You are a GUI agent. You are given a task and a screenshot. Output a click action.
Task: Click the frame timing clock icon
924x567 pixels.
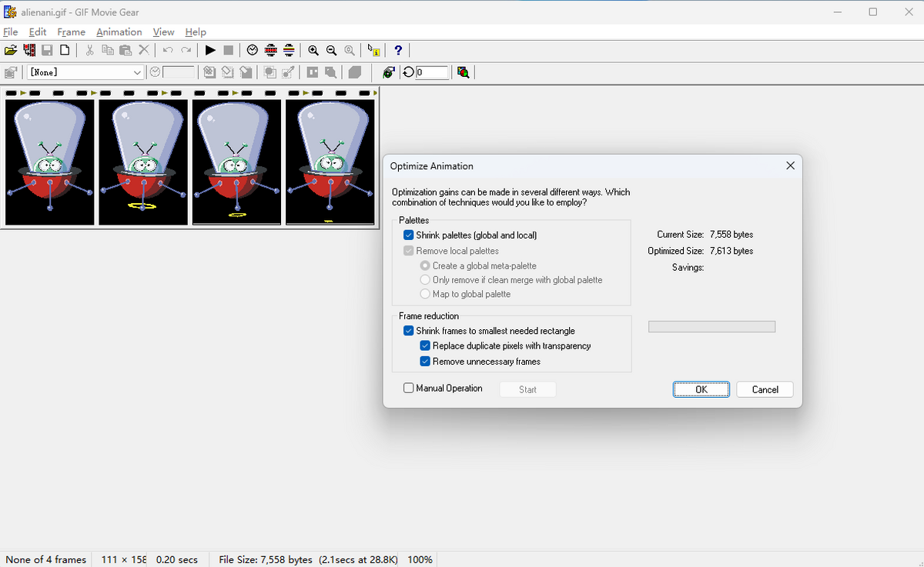tap(253, 50)
